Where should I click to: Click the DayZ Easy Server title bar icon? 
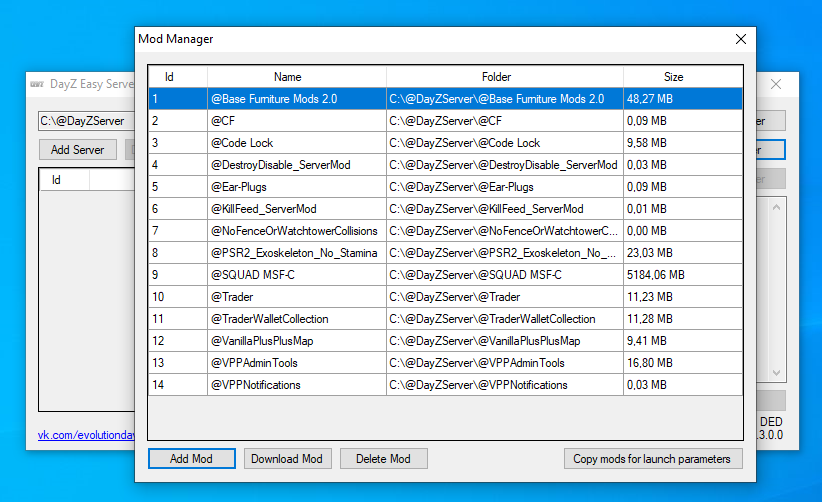pos(37,84)
